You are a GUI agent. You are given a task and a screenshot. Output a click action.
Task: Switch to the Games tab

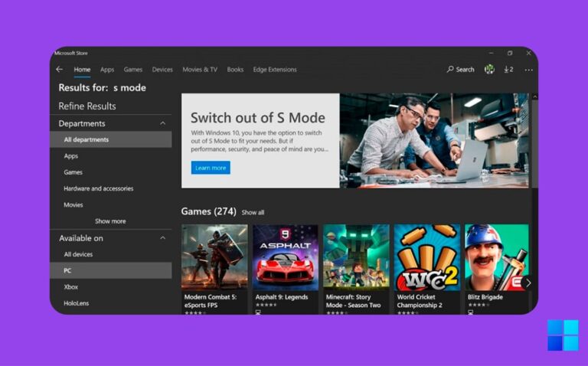(x=133, y=70)
